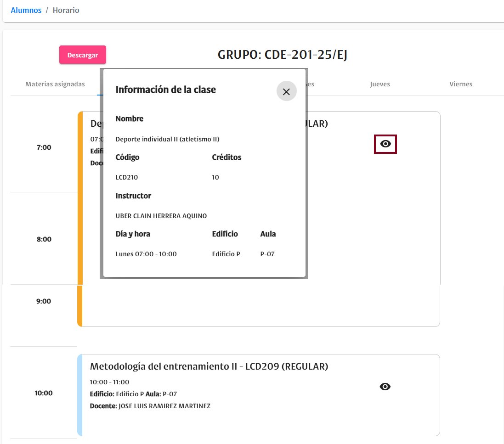This screenshot has width=504, height=444.
Task: Click docente name JOSE LUIS RAMIREZ MARTINEZ
Action: (164, 406)
